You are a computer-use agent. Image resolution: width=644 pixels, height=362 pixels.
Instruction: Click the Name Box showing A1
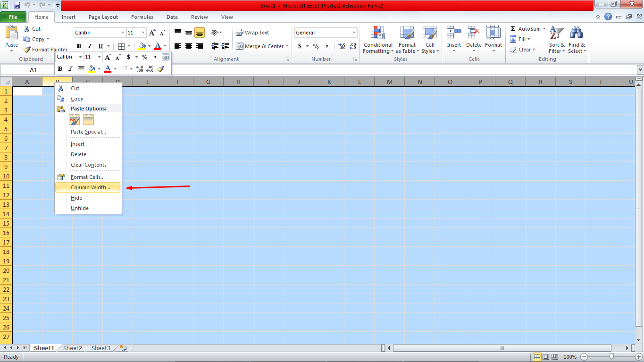(33, 70)
